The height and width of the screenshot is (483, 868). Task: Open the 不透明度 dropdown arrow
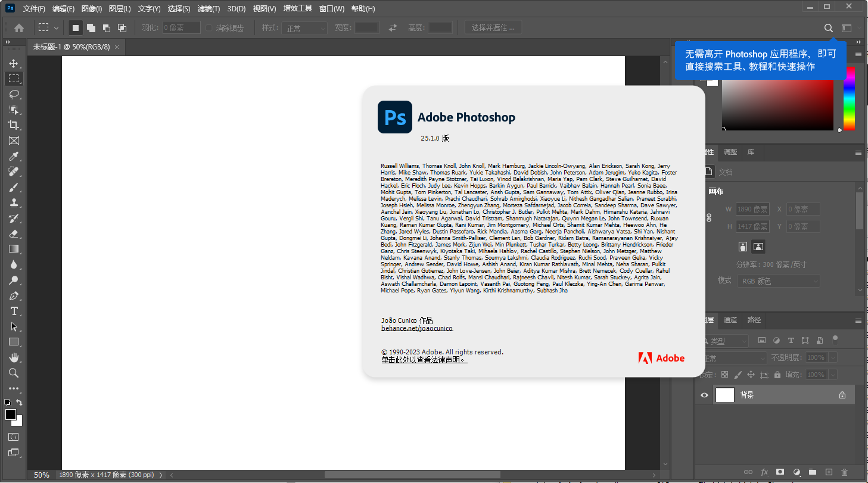(x=832, y=358)
